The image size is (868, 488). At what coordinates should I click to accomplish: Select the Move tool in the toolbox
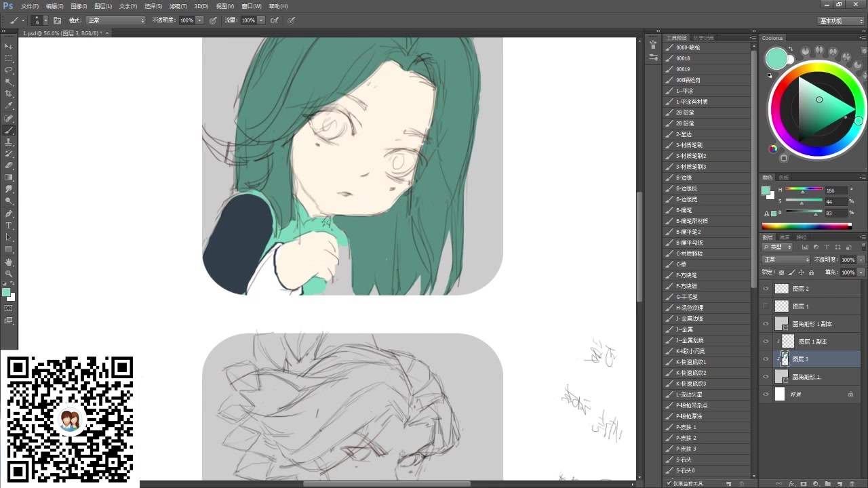pos(9,46)
